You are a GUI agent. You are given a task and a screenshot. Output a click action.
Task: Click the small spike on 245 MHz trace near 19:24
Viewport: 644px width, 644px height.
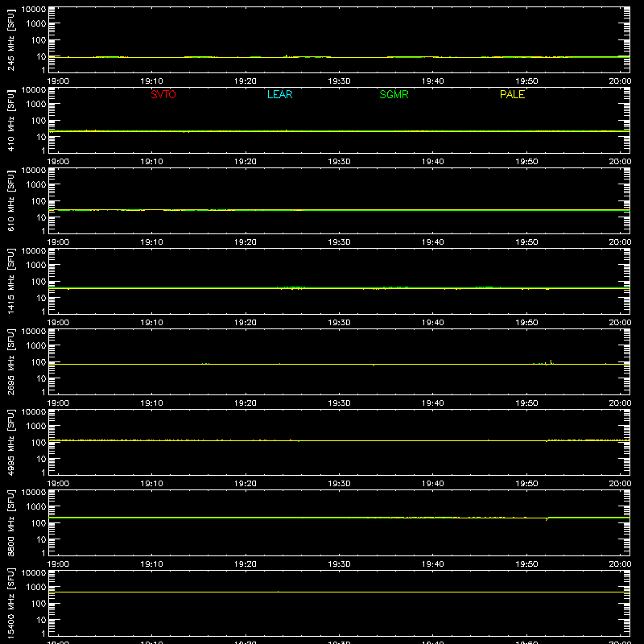point(286,56)
